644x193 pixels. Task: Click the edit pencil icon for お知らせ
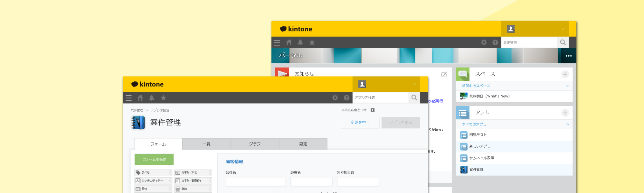coord(444,74)
